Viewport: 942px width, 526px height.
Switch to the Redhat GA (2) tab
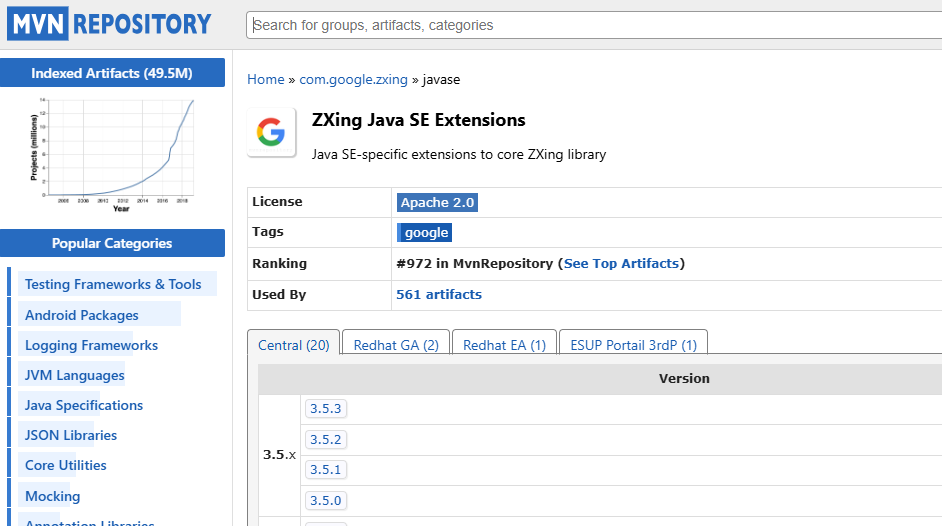click(x=396, y=345)
